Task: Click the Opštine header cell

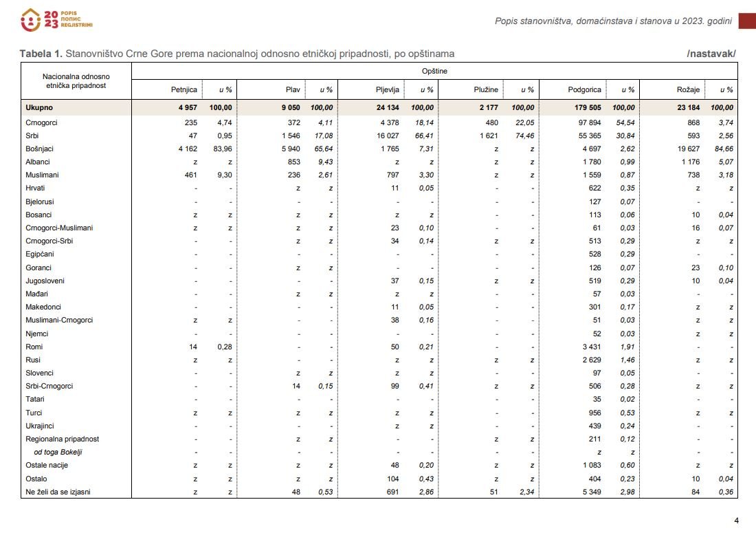Action: pos(434,71)
